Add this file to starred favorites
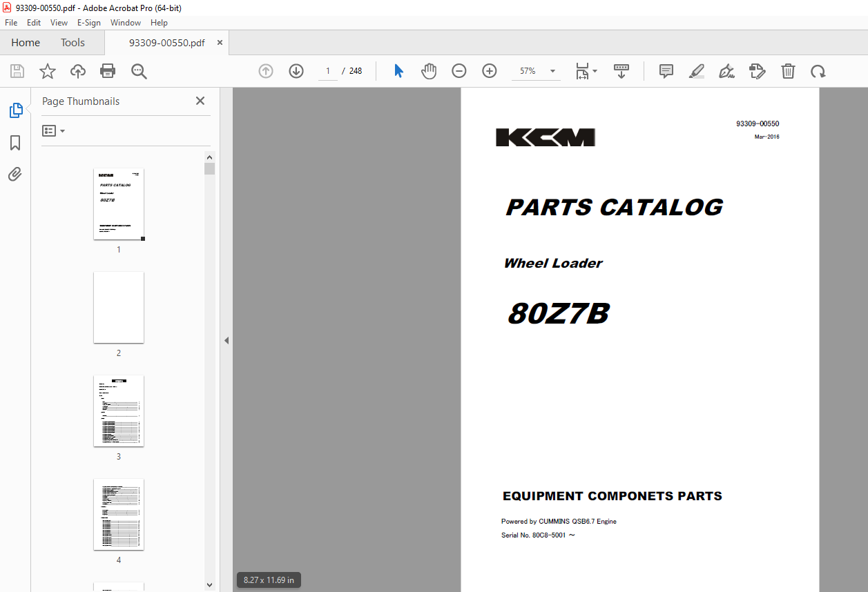Viewport: 868px width, 592px height. (x=48, y=71)
